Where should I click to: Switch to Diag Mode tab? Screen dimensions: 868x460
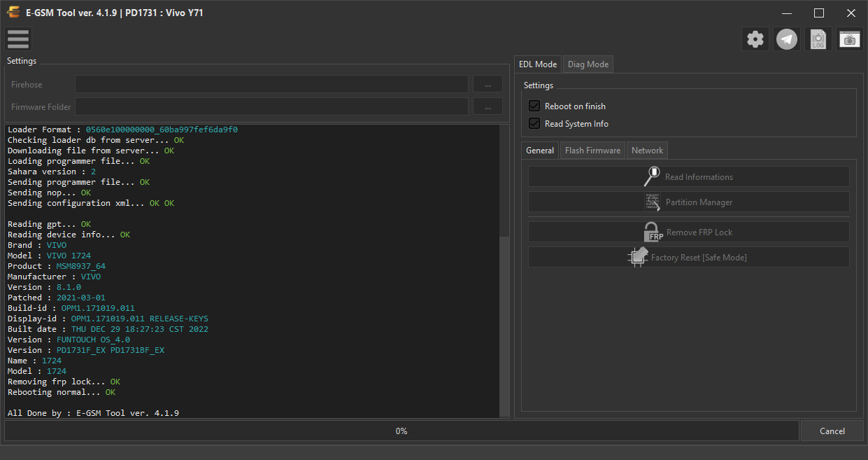pos(588,64)
